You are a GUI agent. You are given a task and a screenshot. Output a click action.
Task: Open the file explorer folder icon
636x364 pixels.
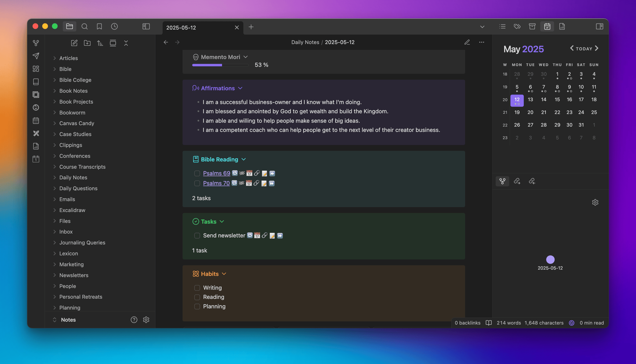point(69,26)
